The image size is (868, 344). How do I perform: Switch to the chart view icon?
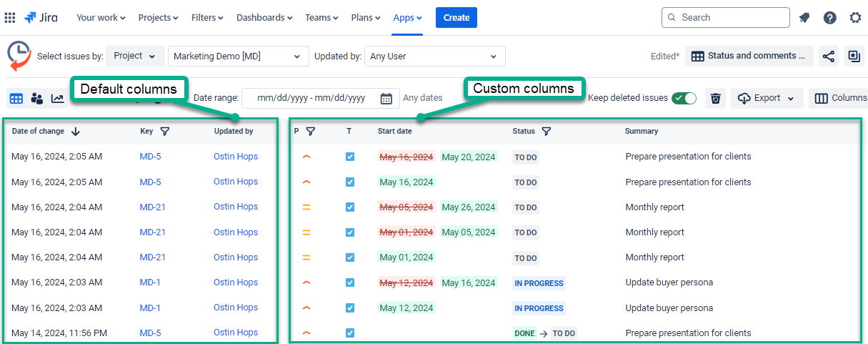(x=58, y=99)
